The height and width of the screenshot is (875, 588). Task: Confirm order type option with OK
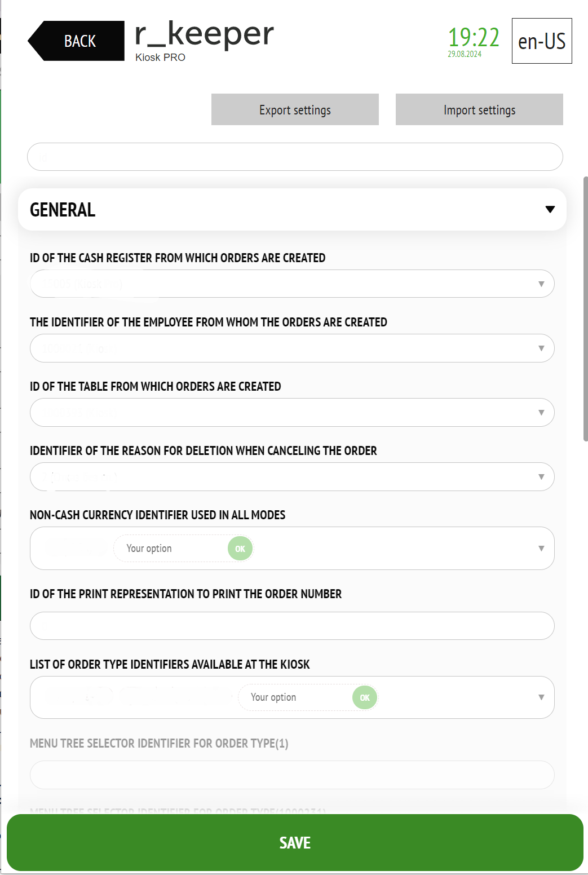(365, 697)
